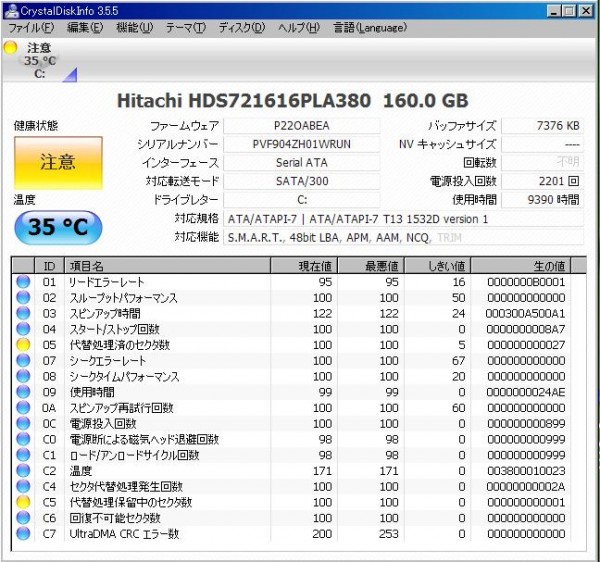Click the 現在値 column header

coord(304,266)
